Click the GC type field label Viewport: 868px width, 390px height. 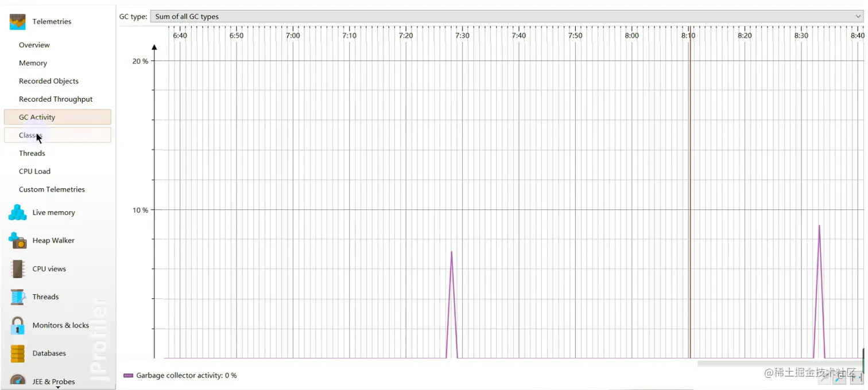point(133,17)
